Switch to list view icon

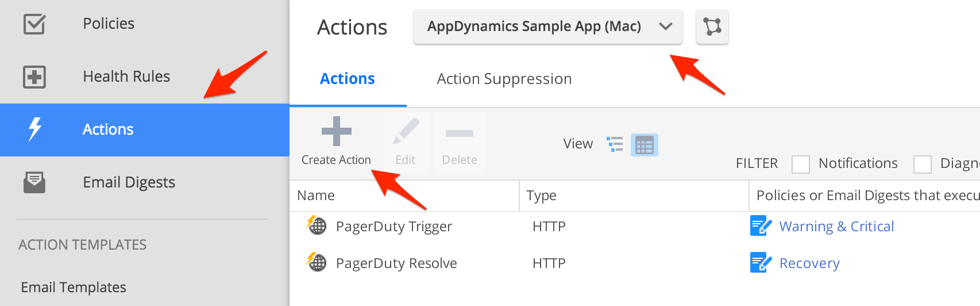pos(615,144)
